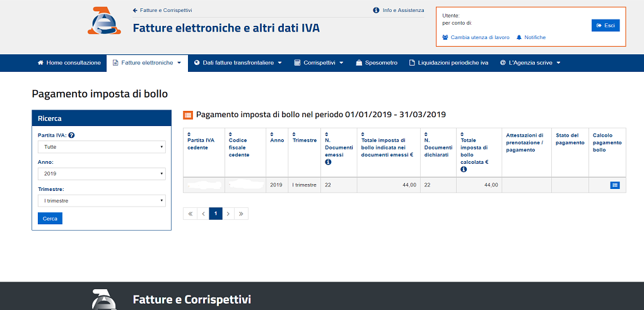
Task: Open Cambia utenza di lavoro link
Action: [x=476, y=38]
